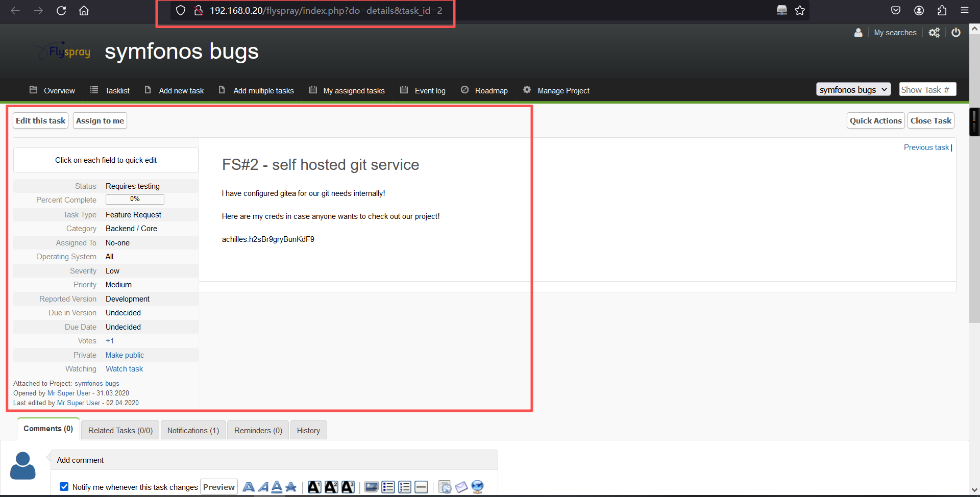Viewport: 980px width, 497px height.
Task: Open the Overview menu
Action: [x=52, y=90]
